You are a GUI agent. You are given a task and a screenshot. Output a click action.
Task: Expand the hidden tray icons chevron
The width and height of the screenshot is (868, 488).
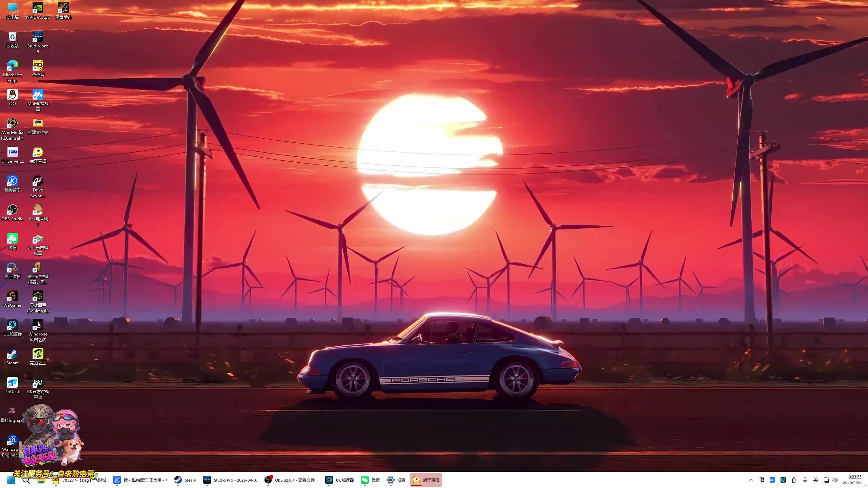751,480
